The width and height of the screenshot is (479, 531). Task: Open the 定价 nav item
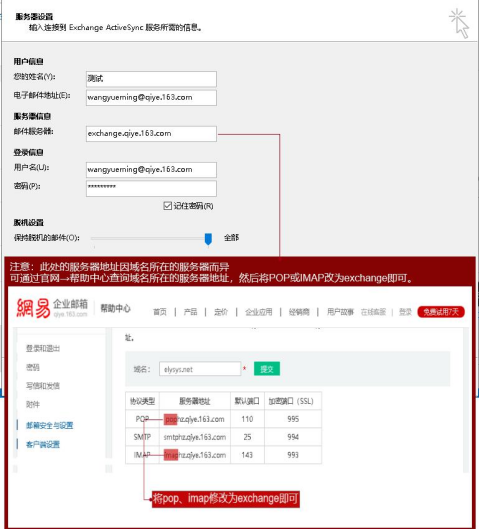pos(221,312)
